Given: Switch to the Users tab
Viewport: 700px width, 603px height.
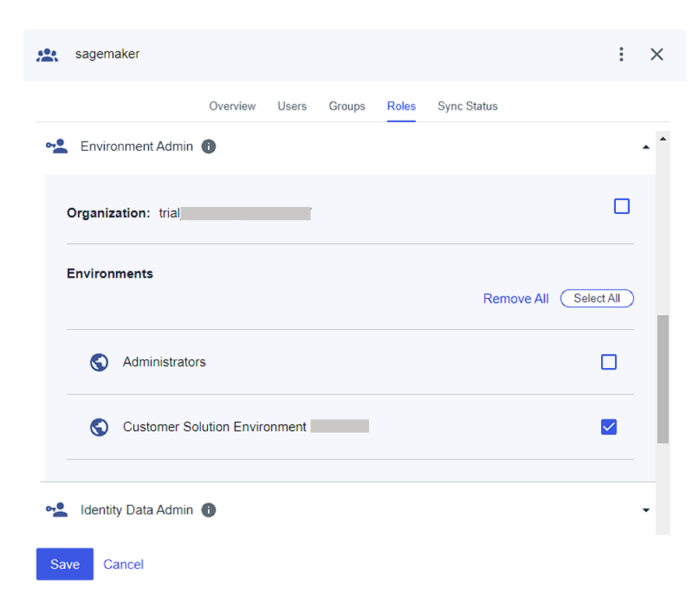Looking at the screenshot, I should click(292, 106).
